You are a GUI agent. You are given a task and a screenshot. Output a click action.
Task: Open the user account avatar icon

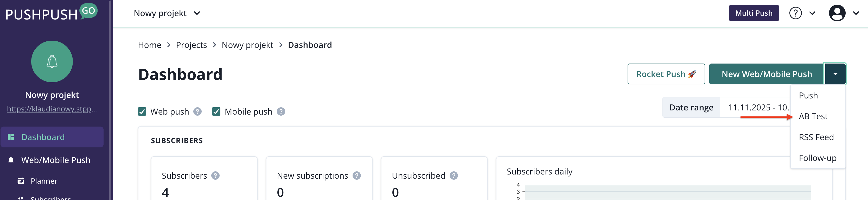[837, 13]
